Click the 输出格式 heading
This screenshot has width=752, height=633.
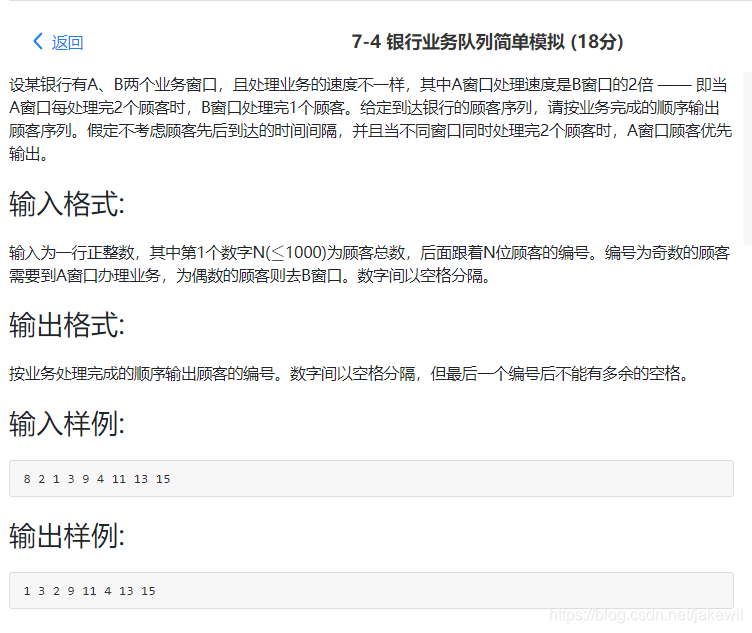[x=67, y=325]
